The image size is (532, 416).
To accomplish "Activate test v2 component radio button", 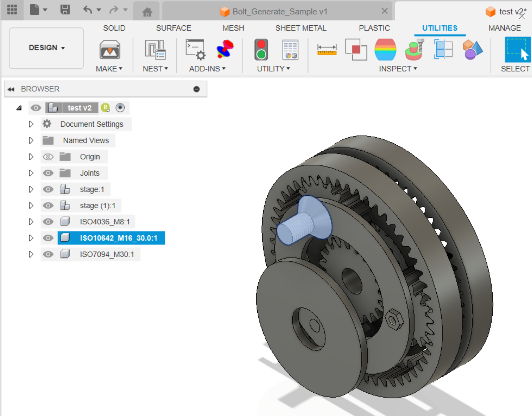I will 120,108.
